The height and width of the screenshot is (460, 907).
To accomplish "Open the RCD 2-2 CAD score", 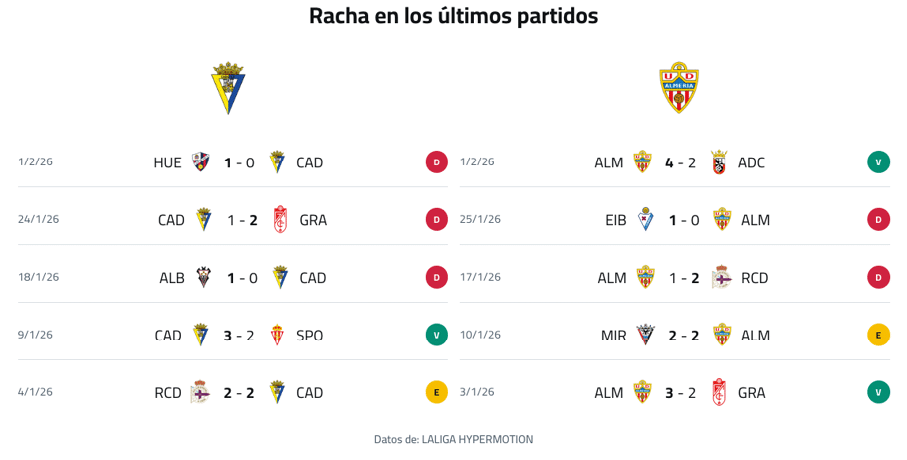I will click(x=239, y=393).
